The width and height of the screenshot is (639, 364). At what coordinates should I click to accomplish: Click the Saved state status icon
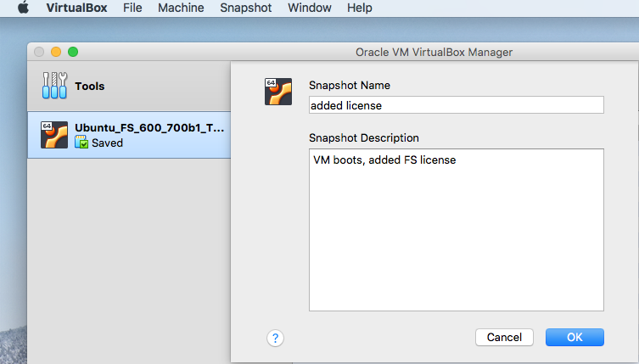[81, 143]
